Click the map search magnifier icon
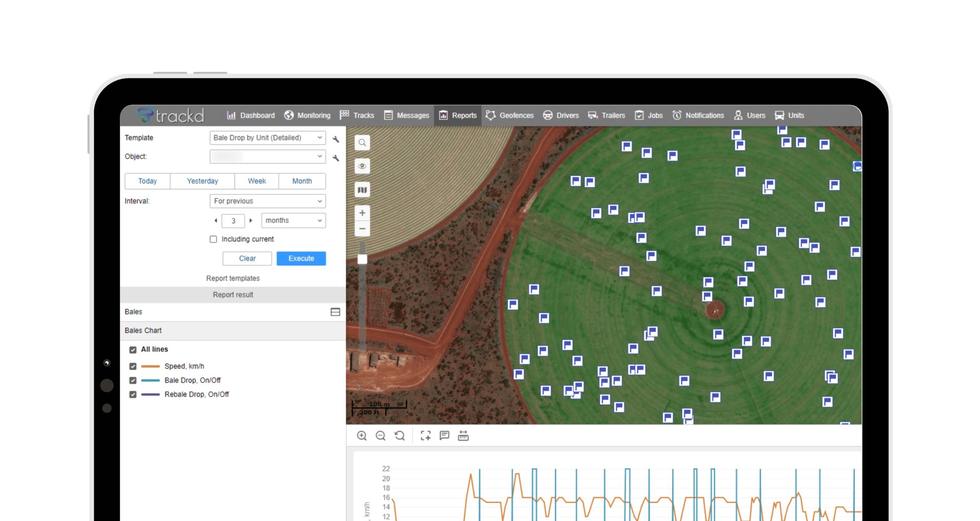 [362, 143]
